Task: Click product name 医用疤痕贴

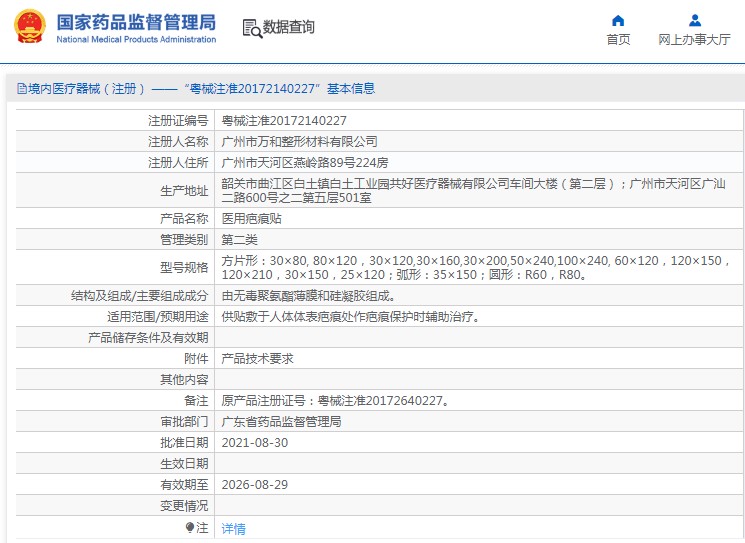Action: click(251, 219)
